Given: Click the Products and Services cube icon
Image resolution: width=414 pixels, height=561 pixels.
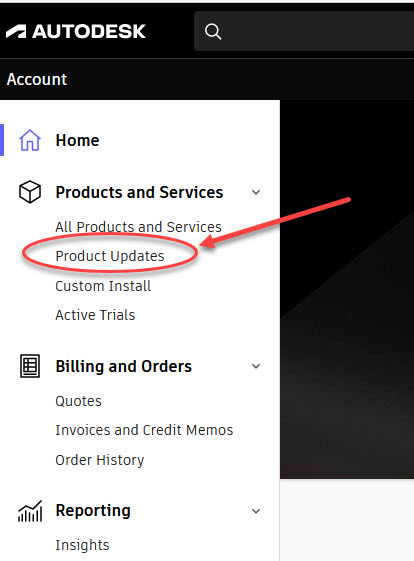Looking at the screenshot, I should pos(30,192).
